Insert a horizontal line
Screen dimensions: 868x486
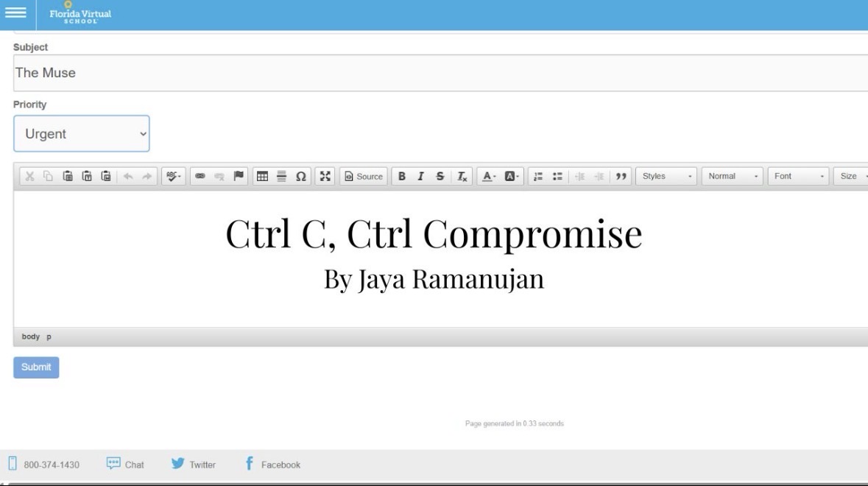pos(281,176)
